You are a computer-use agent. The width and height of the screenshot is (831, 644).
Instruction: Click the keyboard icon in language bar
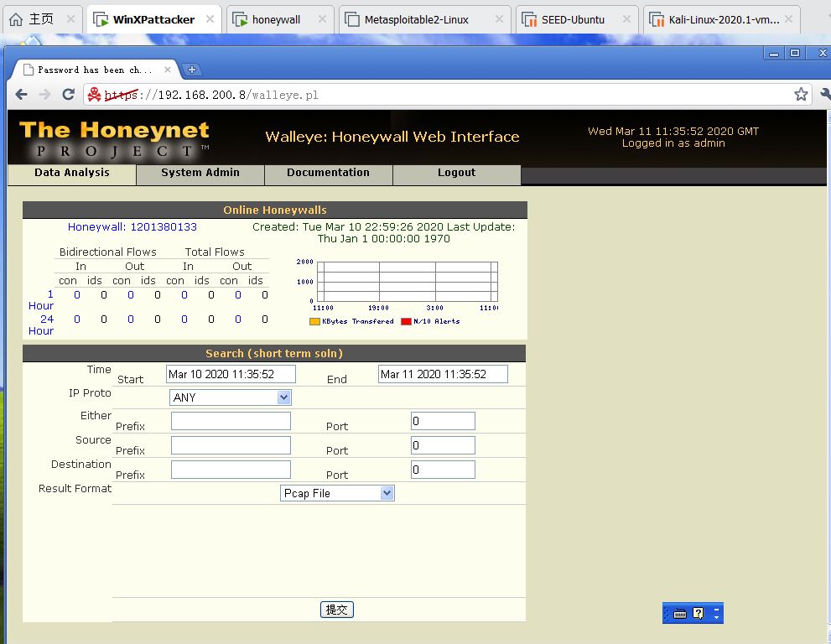pyautogui.click(x=680, y=614)
